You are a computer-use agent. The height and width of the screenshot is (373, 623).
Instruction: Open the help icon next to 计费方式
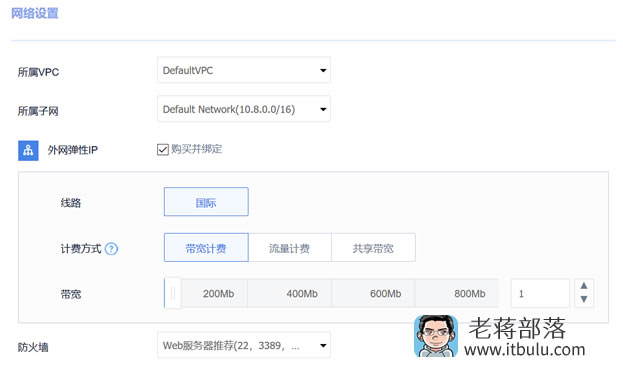click(111, 249)
